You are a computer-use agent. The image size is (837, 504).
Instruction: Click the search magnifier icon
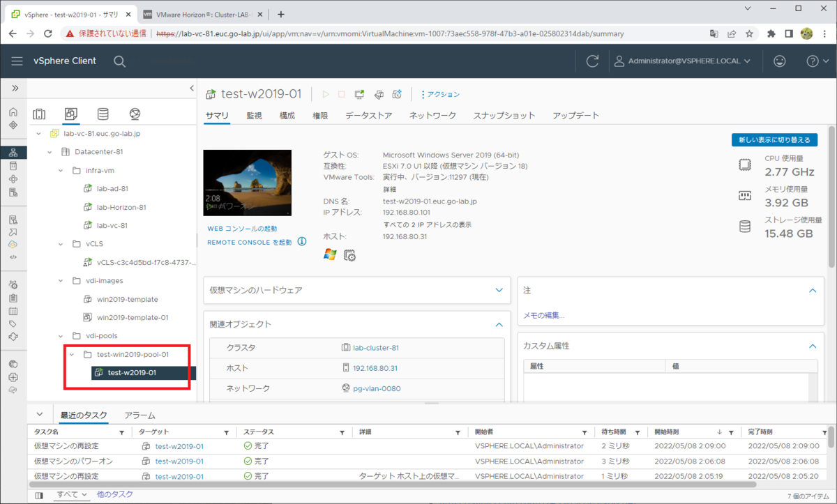(x=119, y=61)
